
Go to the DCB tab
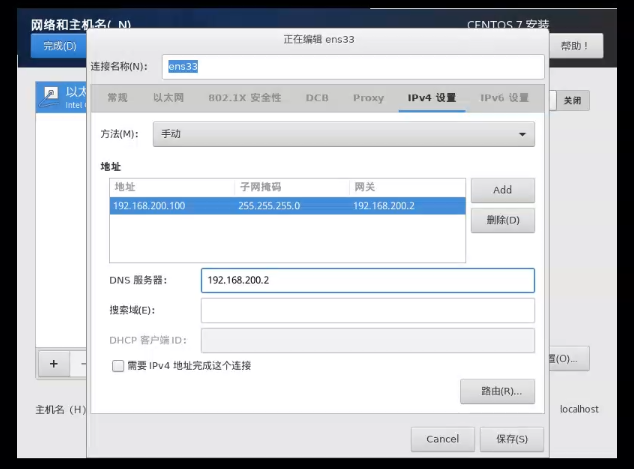click(317, 98)
